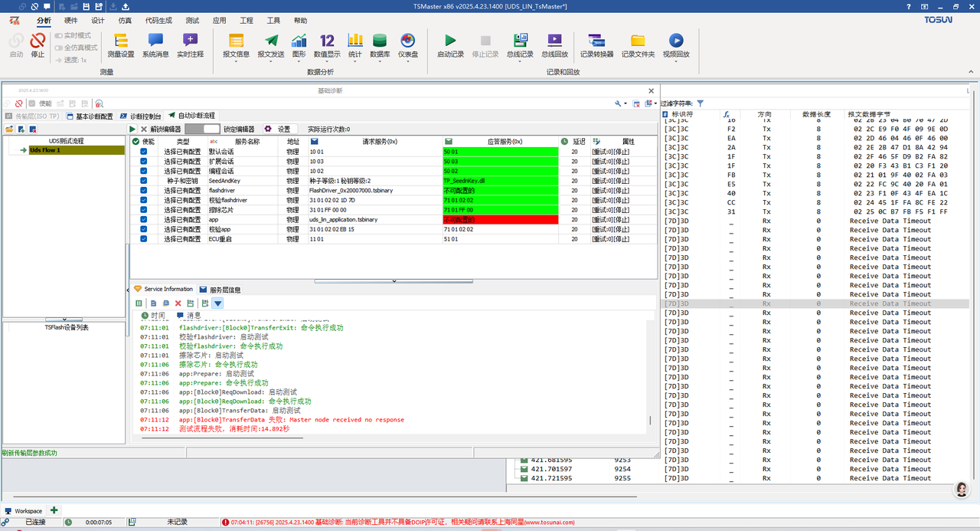980x531 pixels.
Task: Uncheck the enable box for ECU重启 row
Action: click(143, 238)
